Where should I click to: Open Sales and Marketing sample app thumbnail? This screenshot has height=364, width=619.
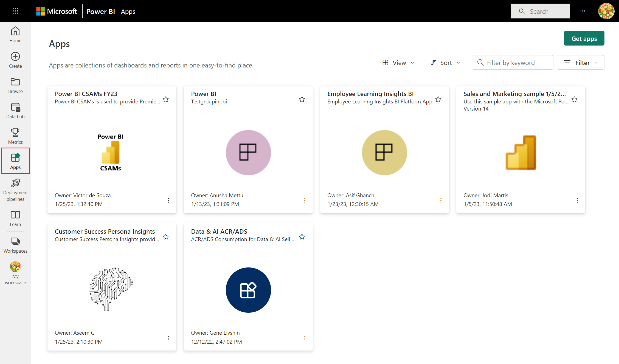pyautogui.click(x=520, y=153)
